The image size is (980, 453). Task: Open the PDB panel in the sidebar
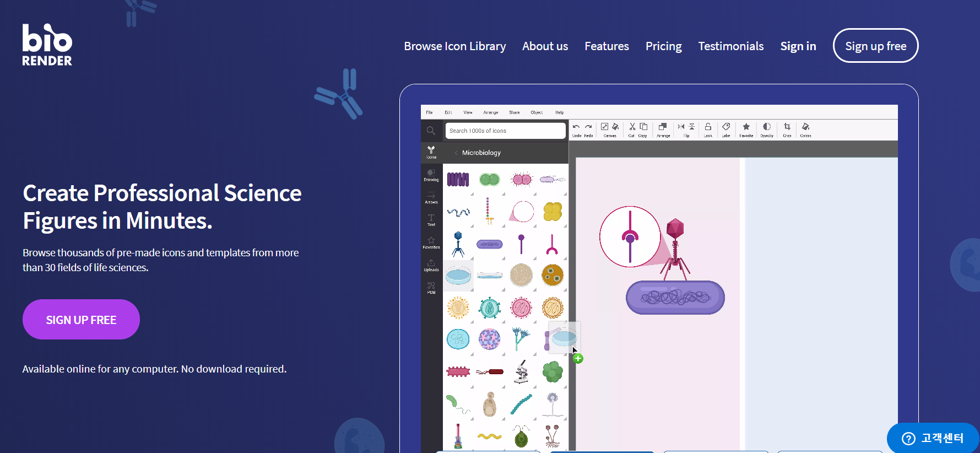coord(431,288)
